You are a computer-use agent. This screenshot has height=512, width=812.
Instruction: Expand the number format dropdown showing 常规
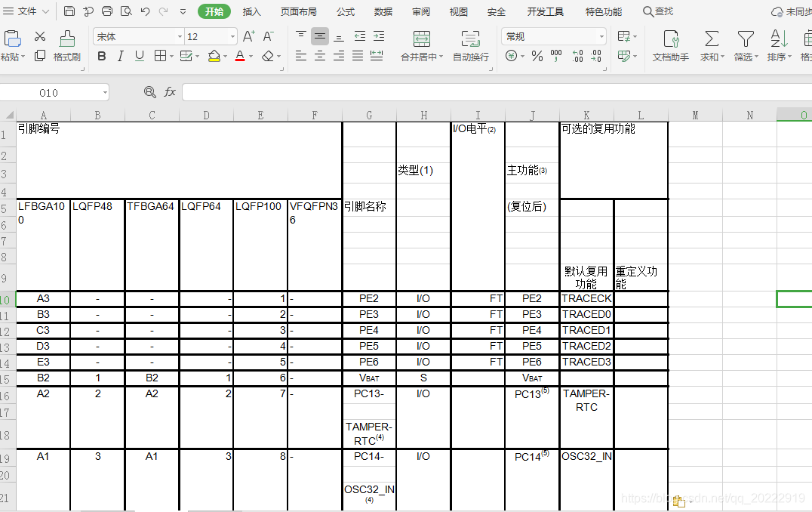(601, 37)
